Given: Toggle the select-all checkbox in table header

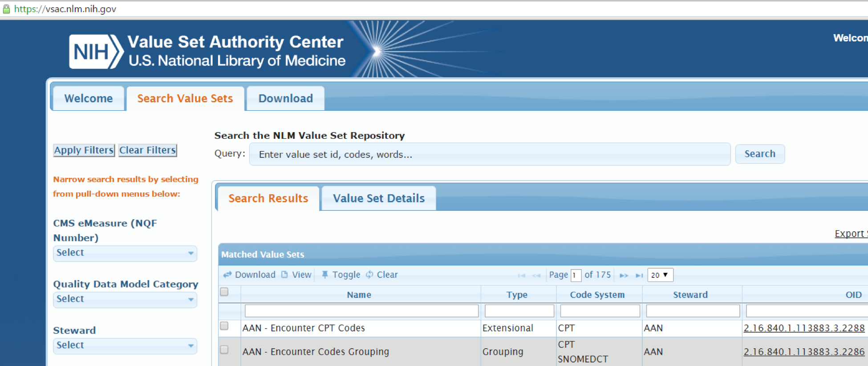Looking at the screenshot, I should 224,292.
